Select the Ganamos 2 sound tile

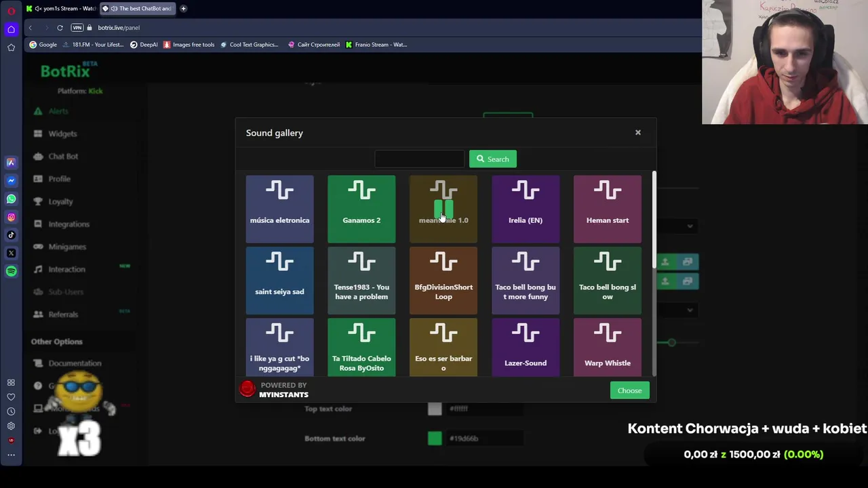[x=361, y=209]
